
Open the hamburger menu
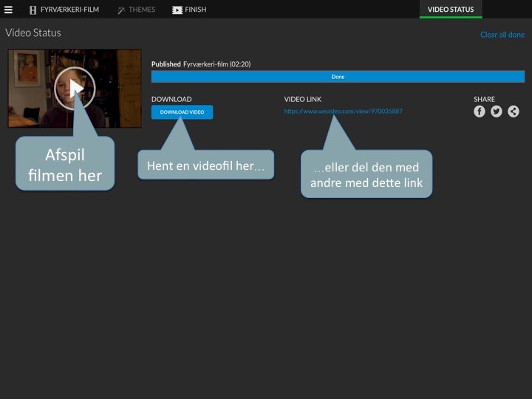[x=8, y=10]
